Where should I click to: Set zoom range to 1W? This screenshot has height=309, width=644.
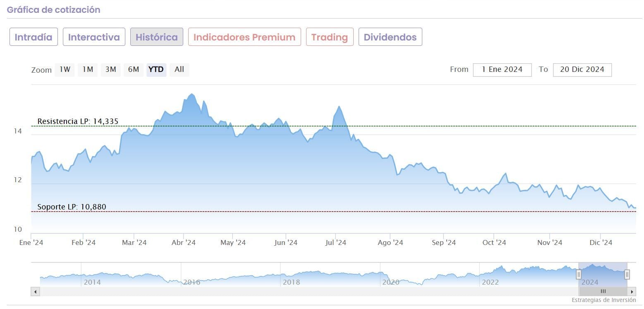coord(65,69)
